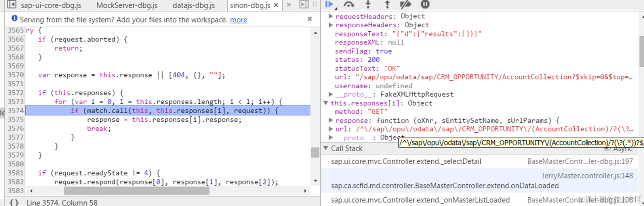The image size is (644, 206).
Task: Toggle breakpoint at line number 3582
Action: click(16, 182)
